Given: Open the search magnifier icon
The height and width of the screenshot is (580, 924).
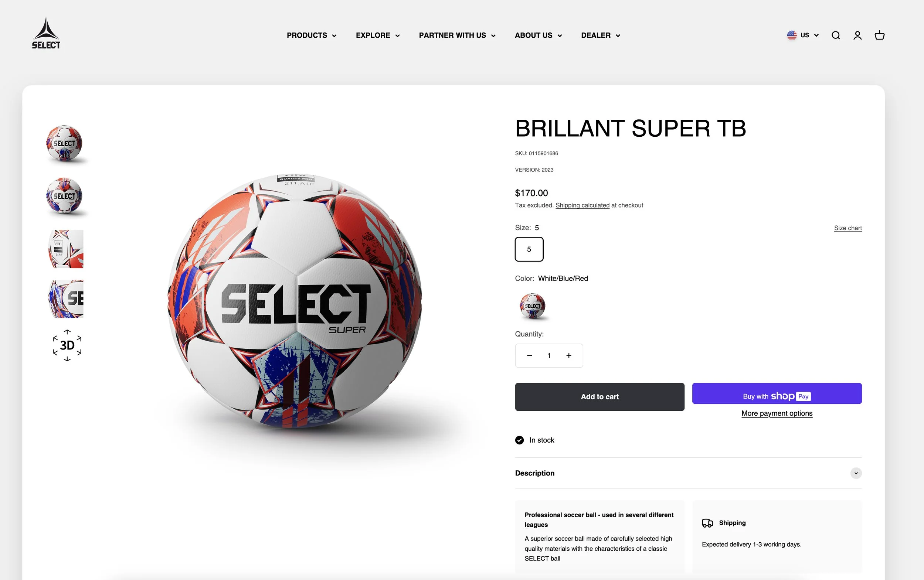Looking at the screenshot, I should click(x=836, y=35).
